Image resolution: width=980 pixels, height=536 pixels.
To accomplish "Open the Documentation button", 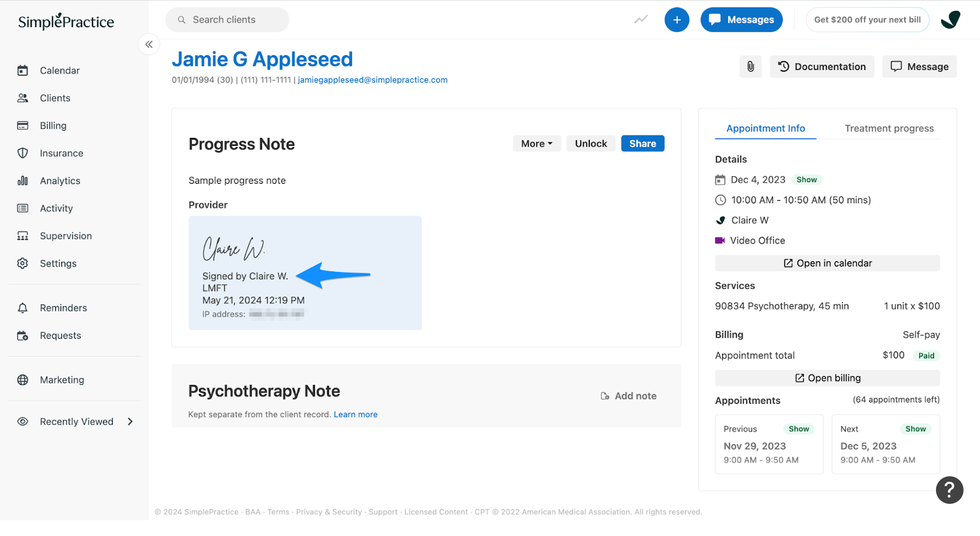I will coord(822,67).
